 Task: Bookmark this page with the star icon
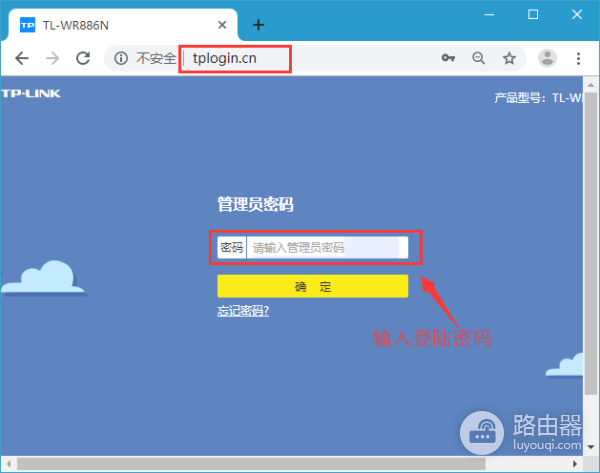click(509, 59)
